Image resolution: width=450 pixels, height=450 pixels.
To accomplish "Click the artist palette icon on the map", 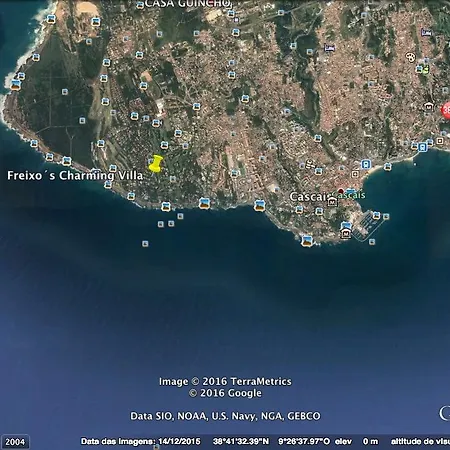I will (x=411, y=57).
